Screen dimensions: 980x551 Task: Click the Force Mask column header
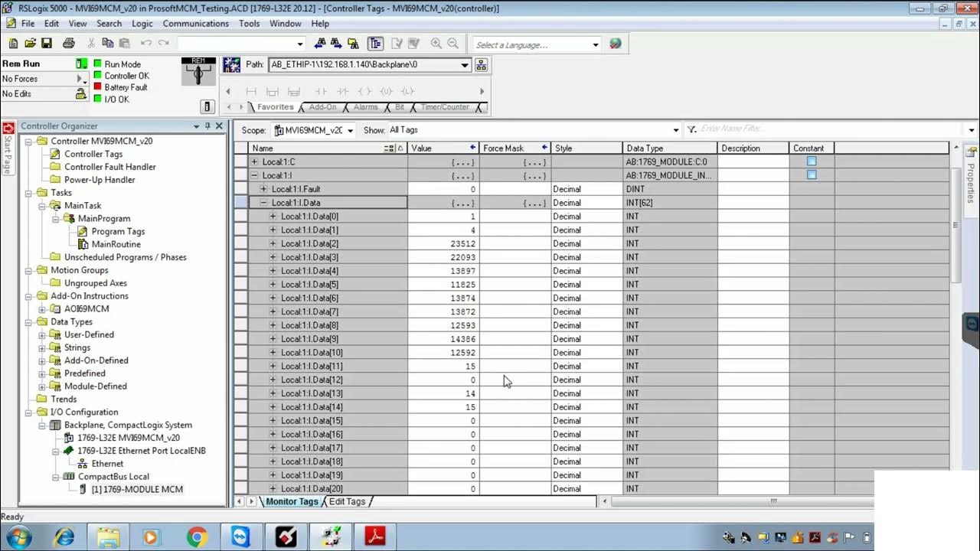tap(515, 148)
